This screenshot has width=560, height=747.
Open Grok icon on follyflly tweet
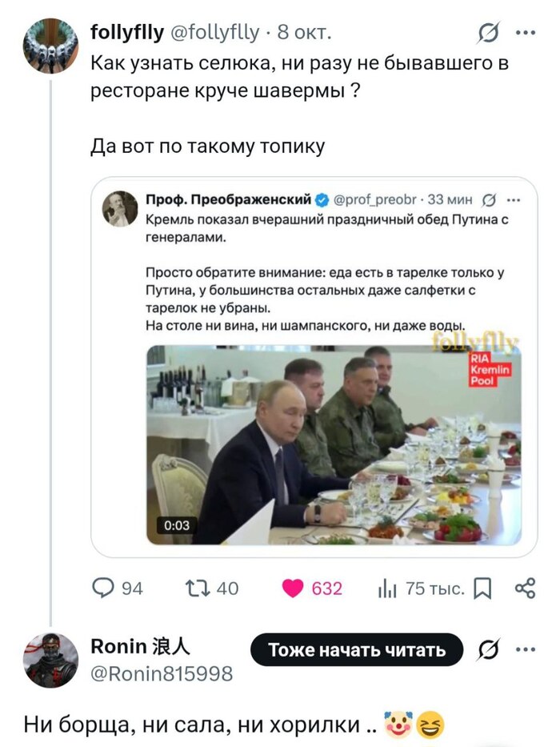486,33
